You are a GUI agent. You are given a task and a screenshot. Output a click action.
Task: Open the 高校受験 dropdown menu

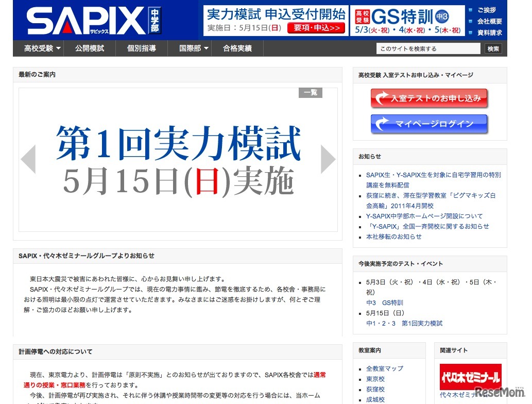[40, 48]
